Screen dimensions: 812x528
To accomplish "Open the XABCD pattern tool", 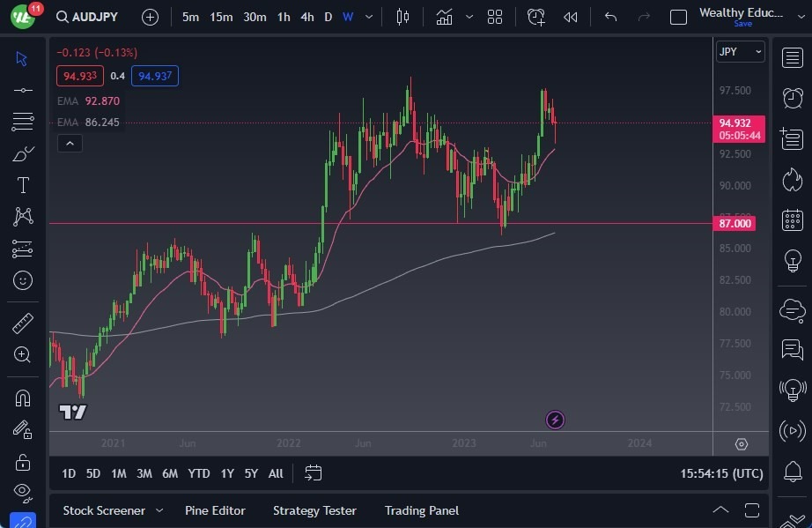I will 22,217.
